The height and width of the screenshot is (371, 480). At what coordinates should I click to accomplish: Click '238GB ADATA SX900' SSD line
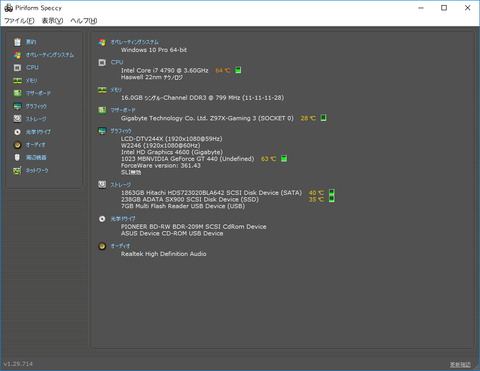point(190,199)
